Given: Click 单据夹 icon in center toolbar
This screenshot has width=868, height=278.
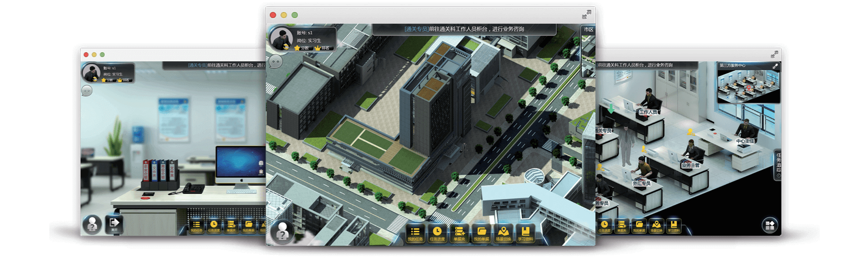Looking at the screenshot, I should click(459, 233).
